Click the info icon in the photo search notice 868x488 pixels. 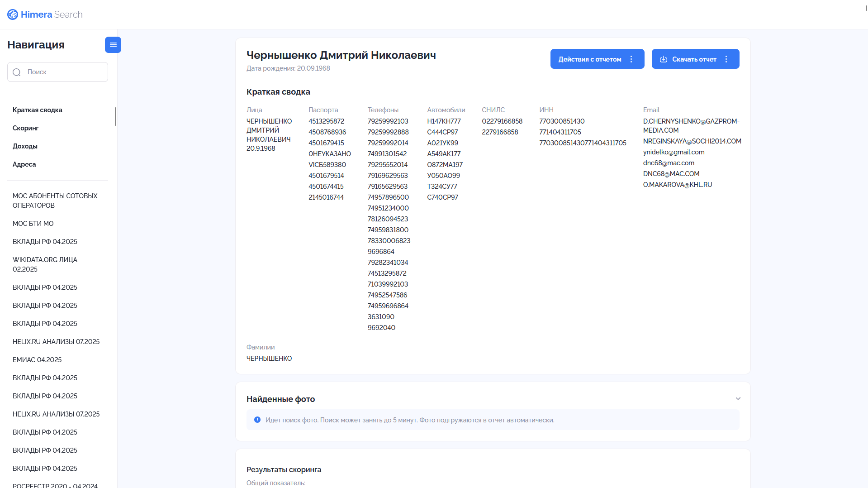coord(257,420)
